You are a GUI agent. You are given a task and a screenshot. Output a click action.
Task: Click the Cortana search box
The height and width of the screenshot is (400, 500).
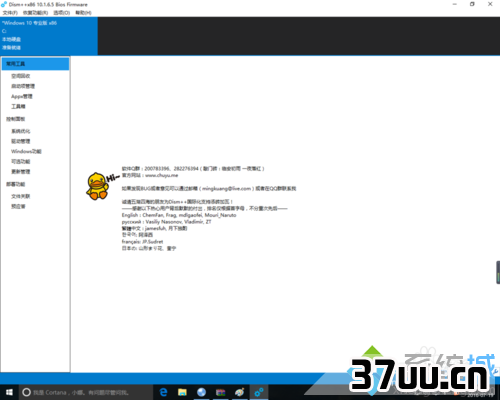click(86, 392)
